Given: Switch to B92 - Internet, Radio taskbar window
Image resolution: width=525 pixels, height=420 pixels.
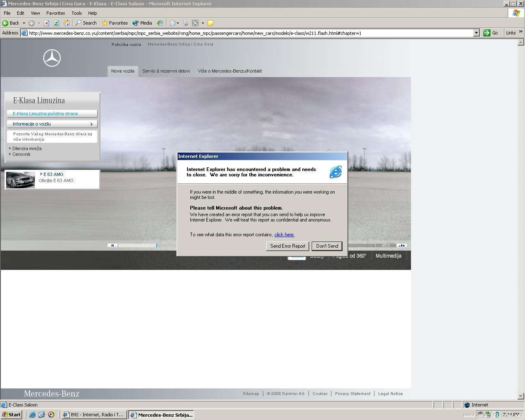Looking at the screenshot, I should [x=94, y=415].
